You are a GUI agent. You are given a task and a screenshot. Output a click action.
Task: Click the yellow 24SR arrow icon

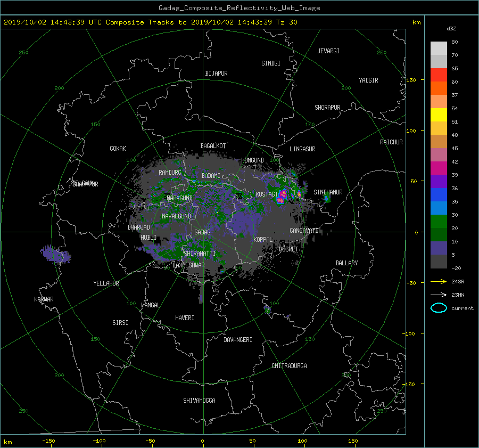(439, 281)
